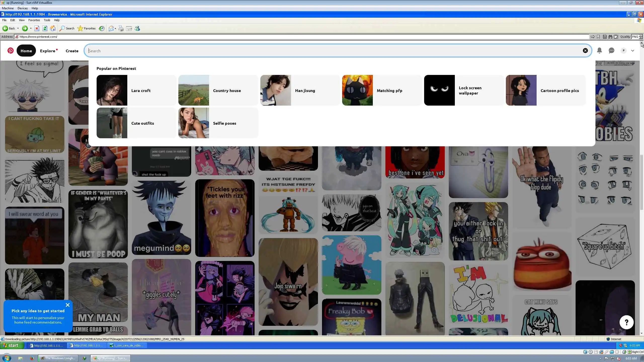
Task: Click the Pinterest logo icon
Action: 10,51
